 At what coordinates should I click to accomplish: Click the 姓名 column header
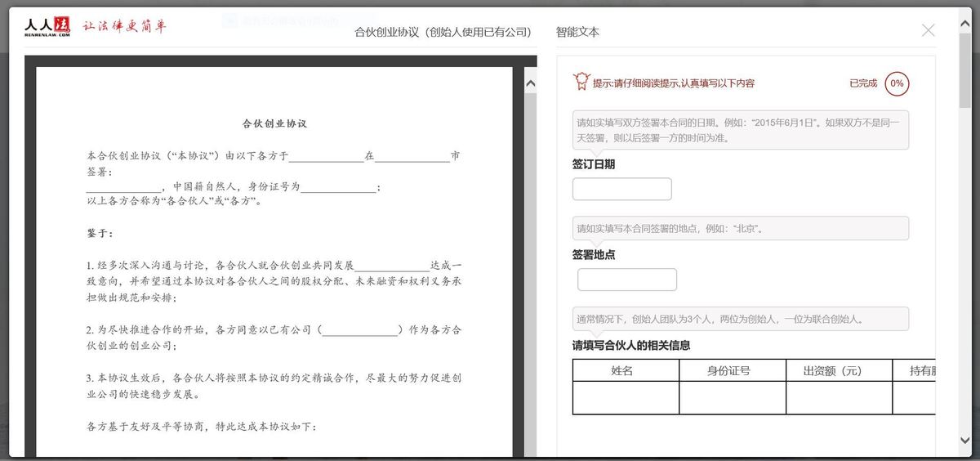625,370
